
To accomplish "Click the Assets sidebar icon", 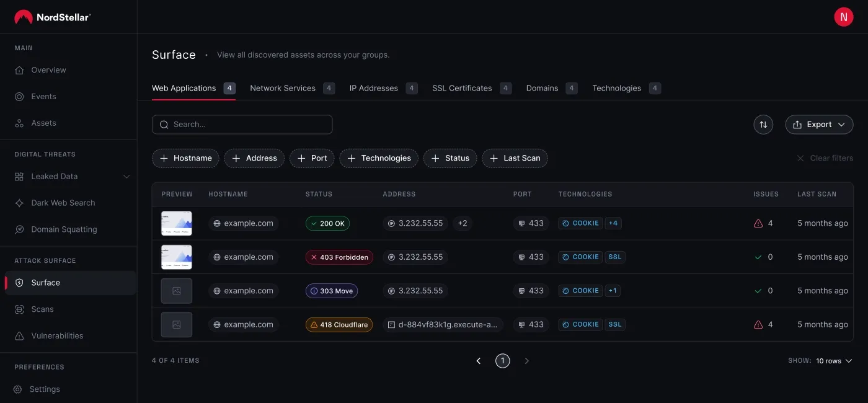I will (x=19, y=123).
